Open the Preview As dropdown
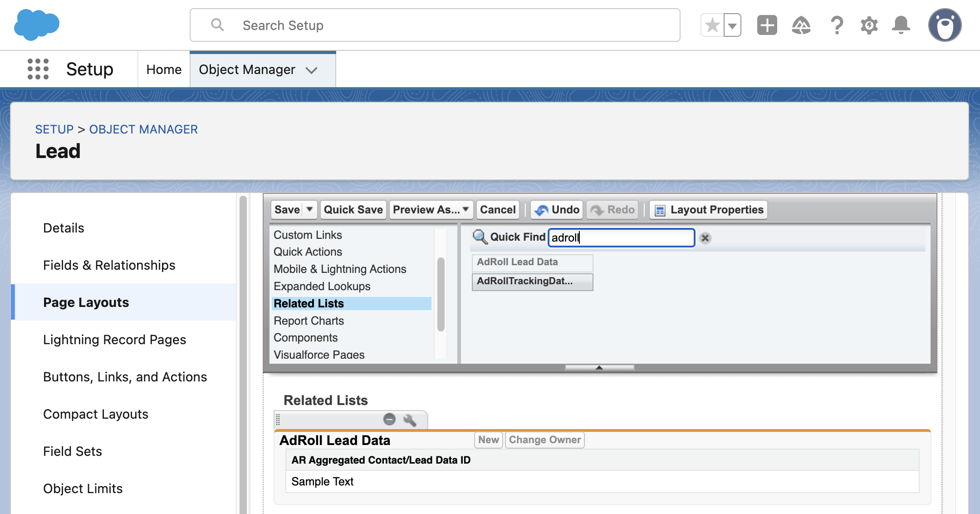 tap(431, 210)
